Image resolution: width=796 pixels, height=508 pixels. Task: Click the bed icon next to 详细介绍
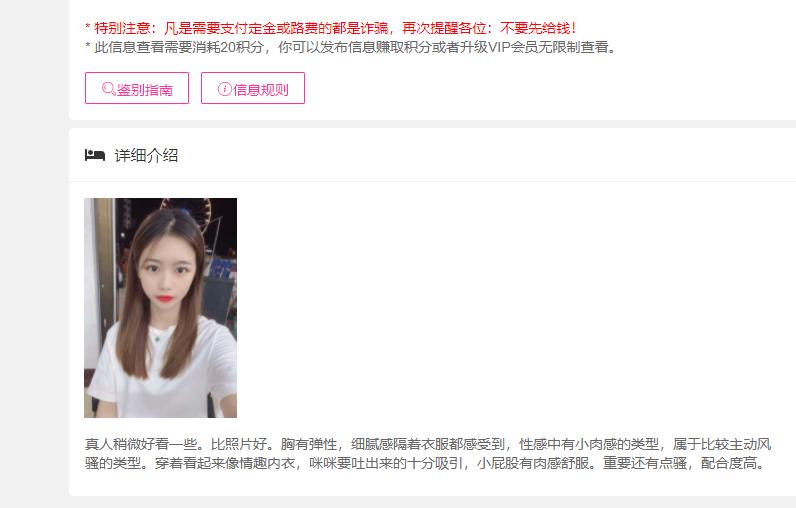[x=95, y=155]
